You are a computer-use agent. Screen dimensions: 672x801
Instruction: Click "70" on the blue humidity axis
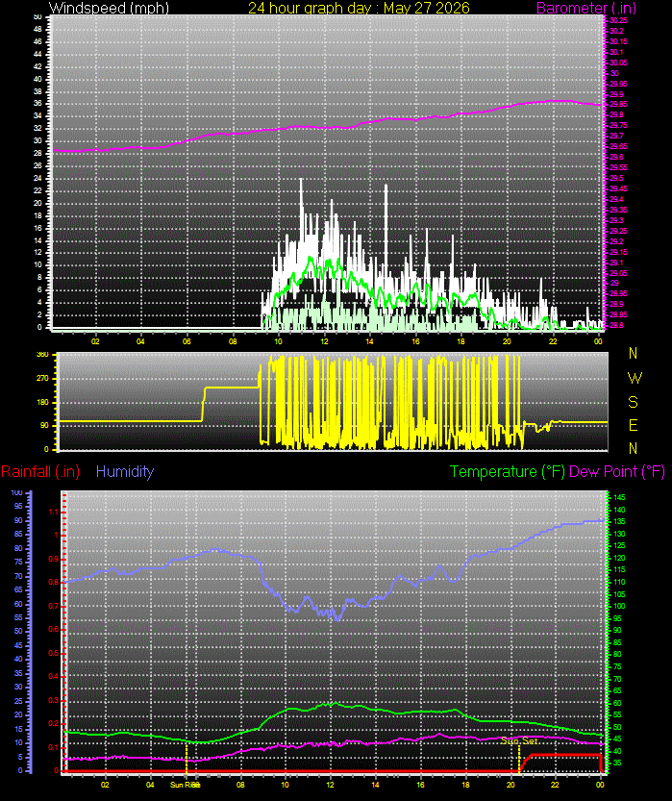(x=19, y=576)
